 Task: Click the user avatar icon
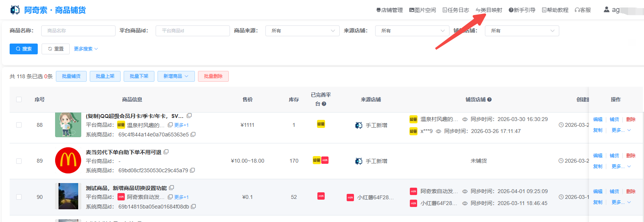click(x=607, y=10)
